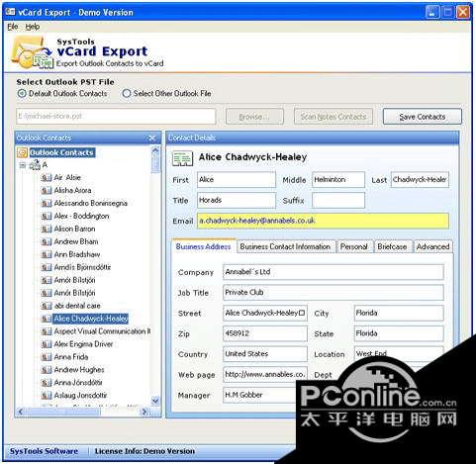
Task: Click contact card icon beside Aspect Visual Communication
Action: [x=47, y=331]
